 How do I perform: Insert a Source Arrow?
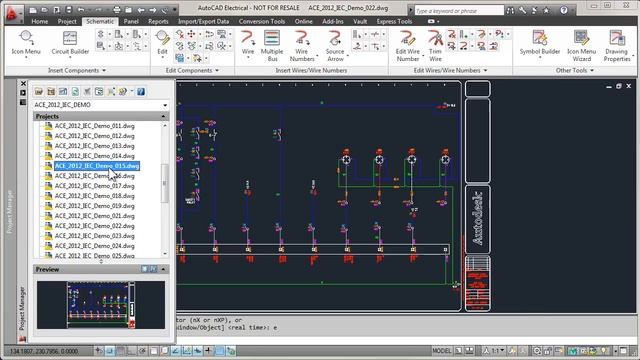tap(335, 46)
